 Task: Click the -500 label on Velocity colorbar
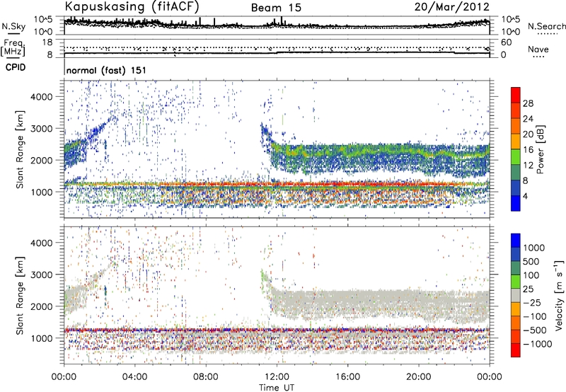535,330
